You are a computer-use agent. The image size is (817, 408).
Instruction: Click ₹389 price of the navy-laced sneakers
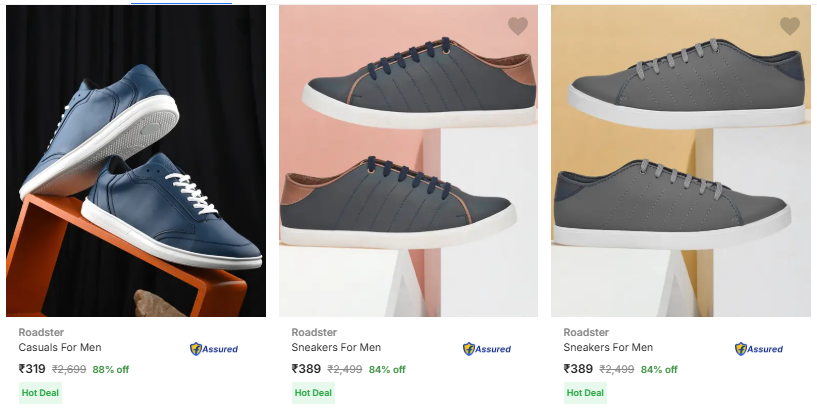click(305, 369)
